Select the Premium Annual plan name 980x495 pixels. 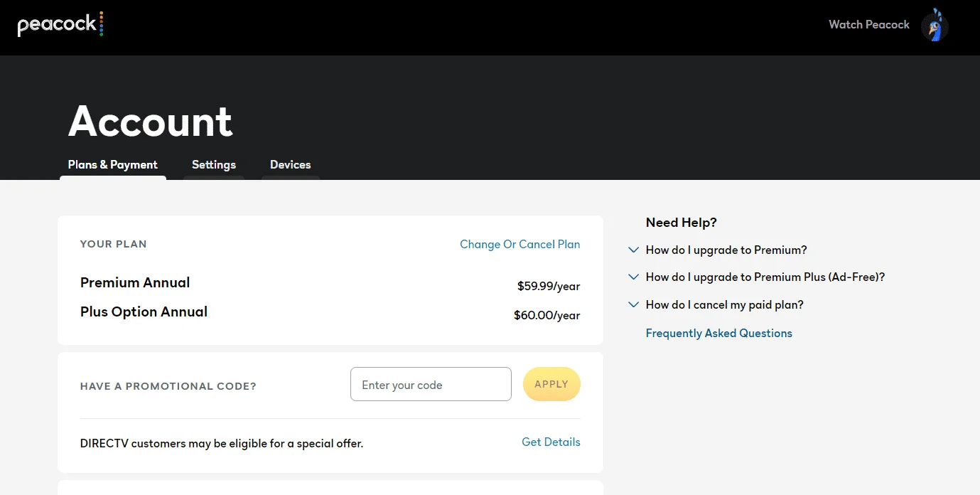pos(135,283)
